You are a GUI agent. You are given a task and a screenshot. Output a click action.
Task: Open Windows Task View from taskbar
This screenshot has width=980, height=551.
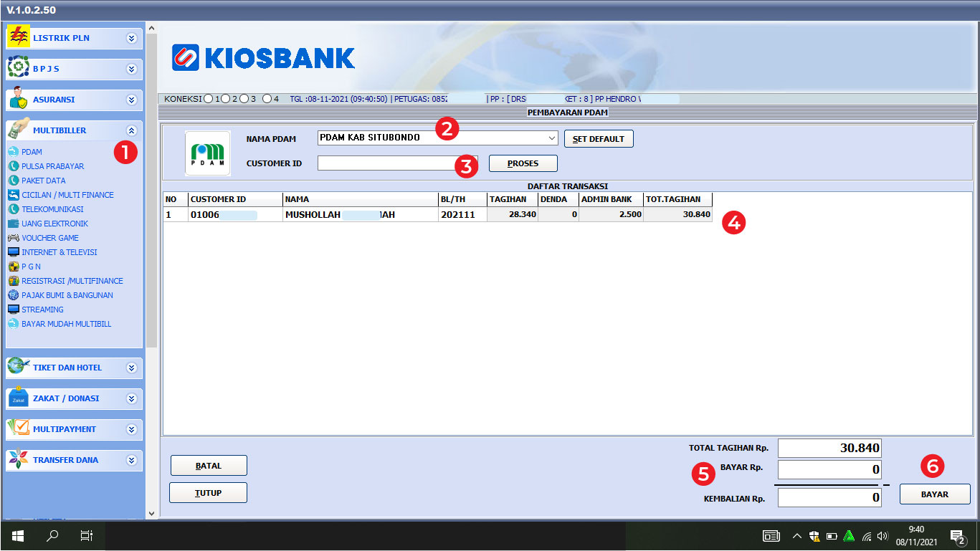86,535
